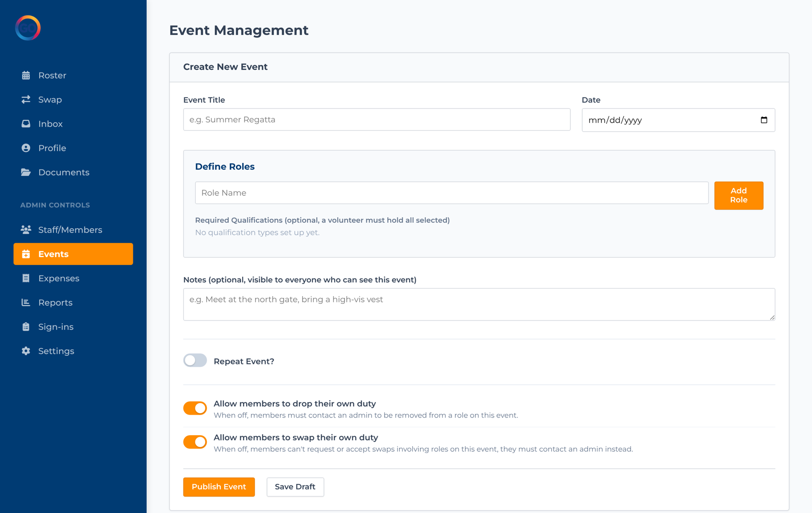Click the Create New Event header
The height and width of the screenshot is (513, 812).
tap(225, 67)
